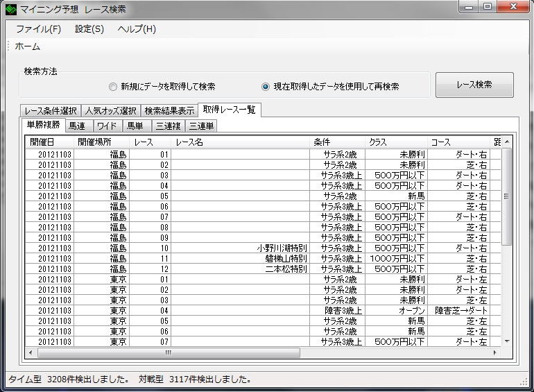This screenshot has width=534, height=392.
Task: Click the オープン class cell
Action: pyautogui.click(x=397, y=311)
